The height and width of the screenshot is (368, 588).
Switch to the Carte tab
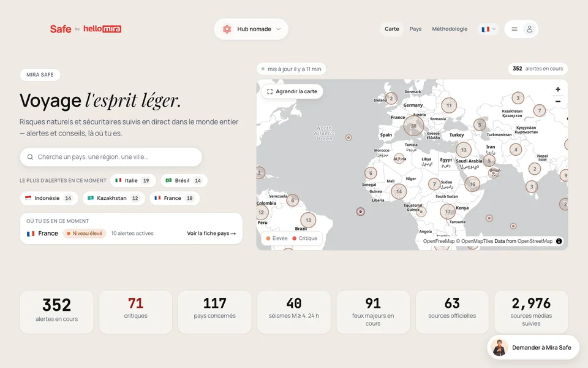click(x=391, y=29)
